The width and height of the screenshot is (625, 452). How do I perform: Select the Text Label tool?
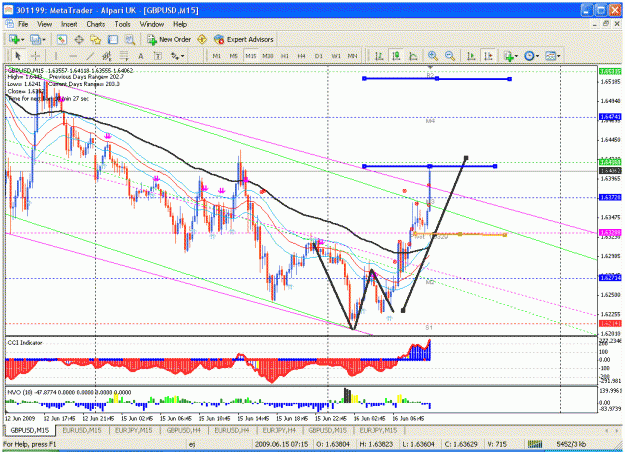[158, 56]
